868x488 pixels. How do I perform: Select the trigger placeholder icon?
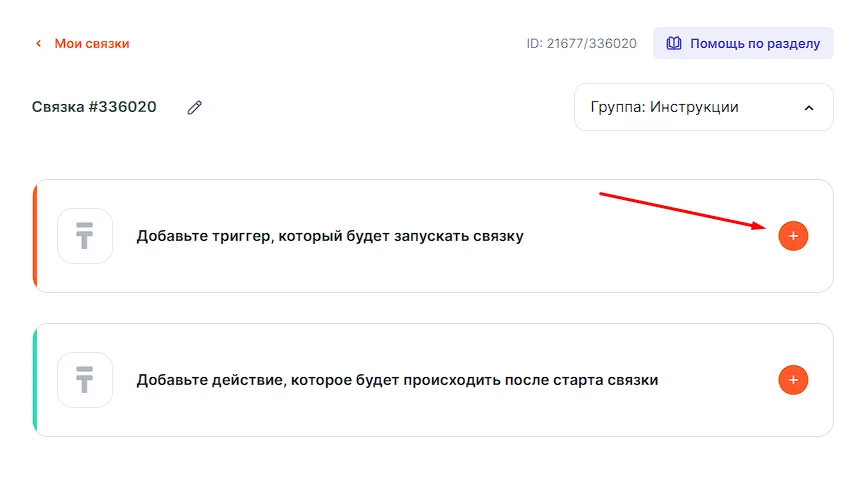click(85, 236)
